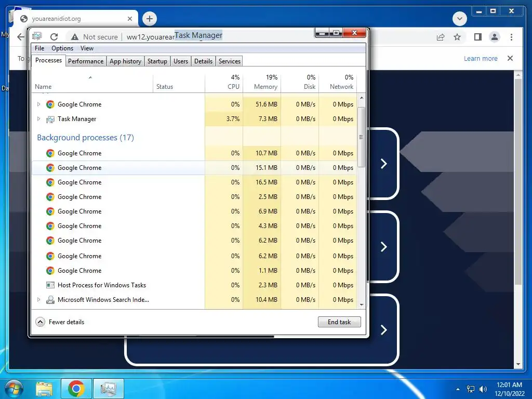
Task: Open the Options menu in Task Manager
Action: 62,48
